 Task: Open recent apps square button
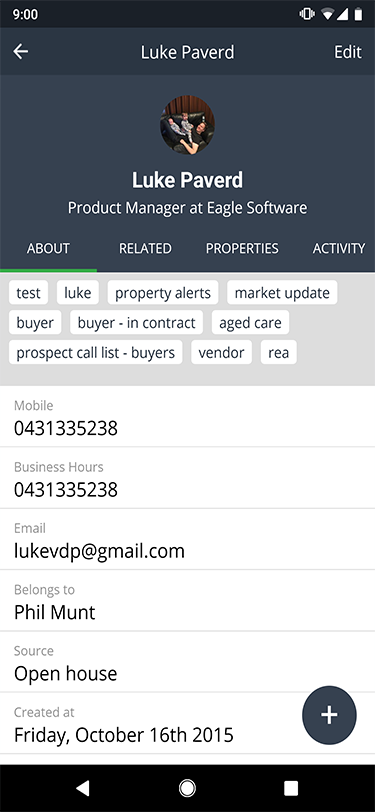(x=291, y=788)
